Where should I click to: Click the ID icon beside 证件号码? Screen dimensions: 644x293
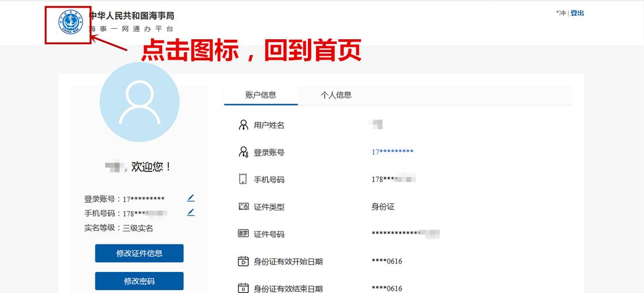click(x=244, y=234)
